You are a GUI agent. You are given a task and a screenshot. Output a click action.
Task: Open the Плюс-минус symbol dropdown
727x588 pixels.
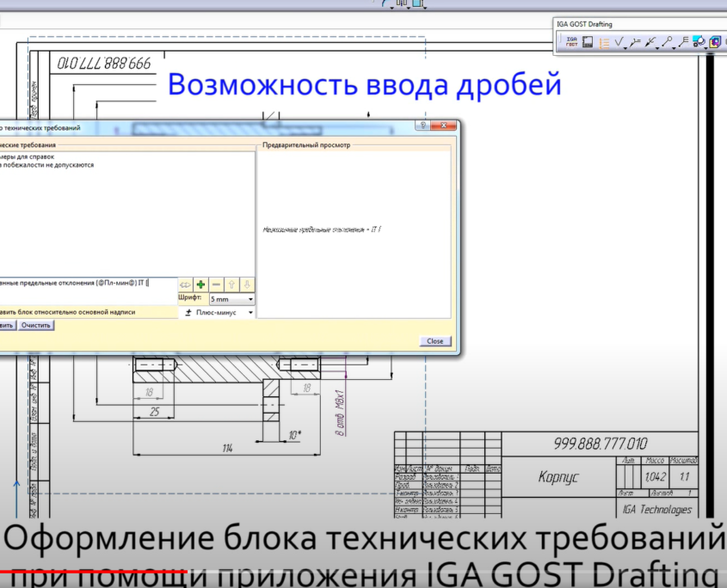(x=217, y=313)
